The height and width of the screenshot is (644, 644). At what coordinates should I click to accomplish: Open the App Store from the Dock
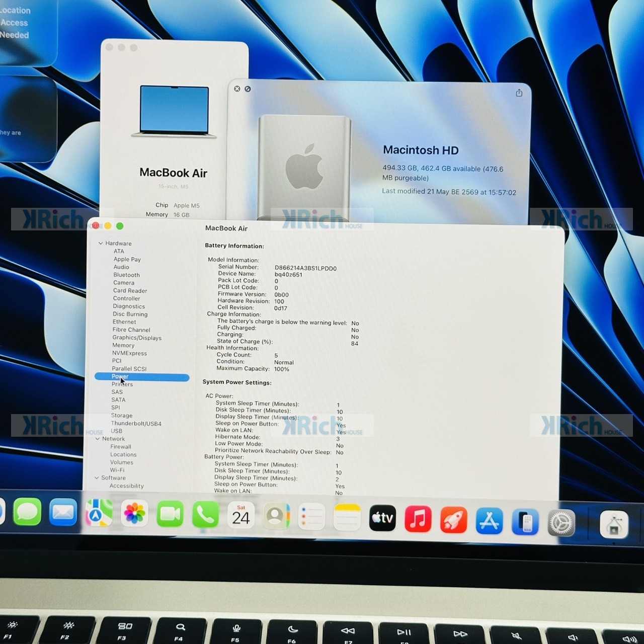pos(490,521)
